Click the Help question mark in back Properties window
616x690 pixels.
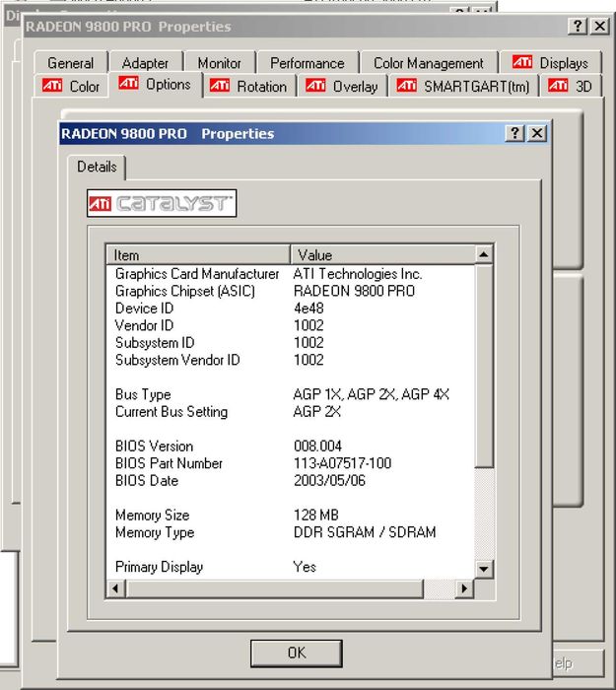point(579,26)
